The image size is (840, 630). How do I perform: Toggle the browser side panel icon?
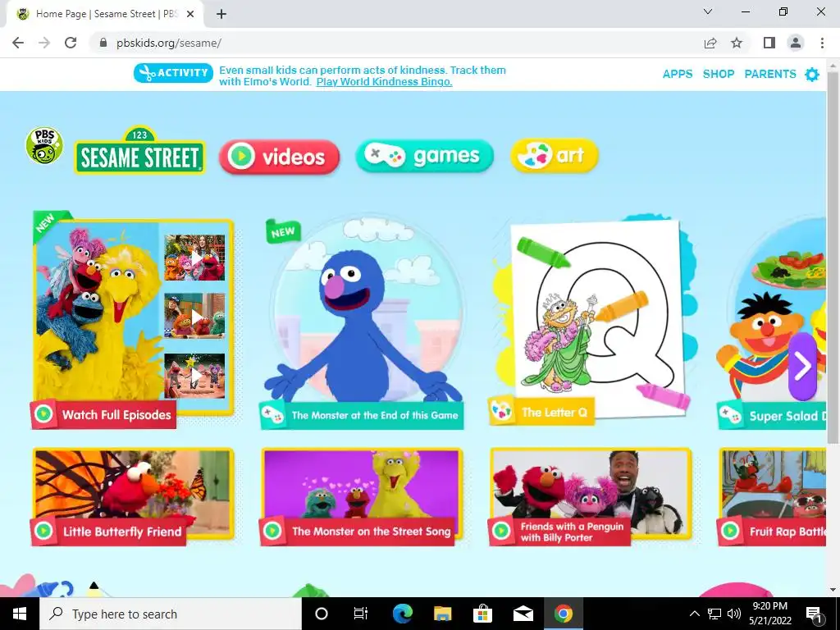(769, 43)
